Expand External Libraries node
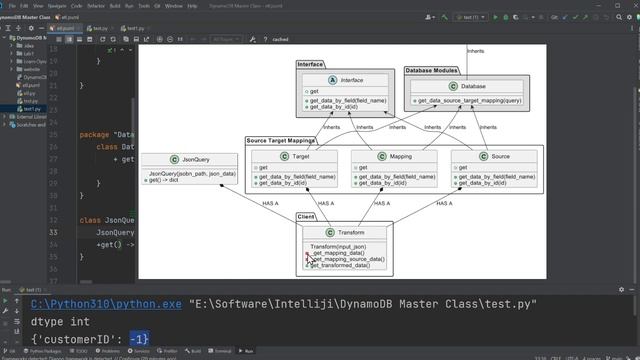640x360 pixels. pos(4,117)
